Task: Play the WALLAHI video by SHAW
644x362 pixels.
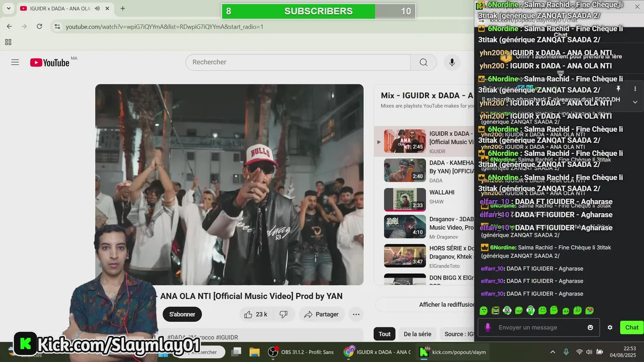Action: coord(405,200)
